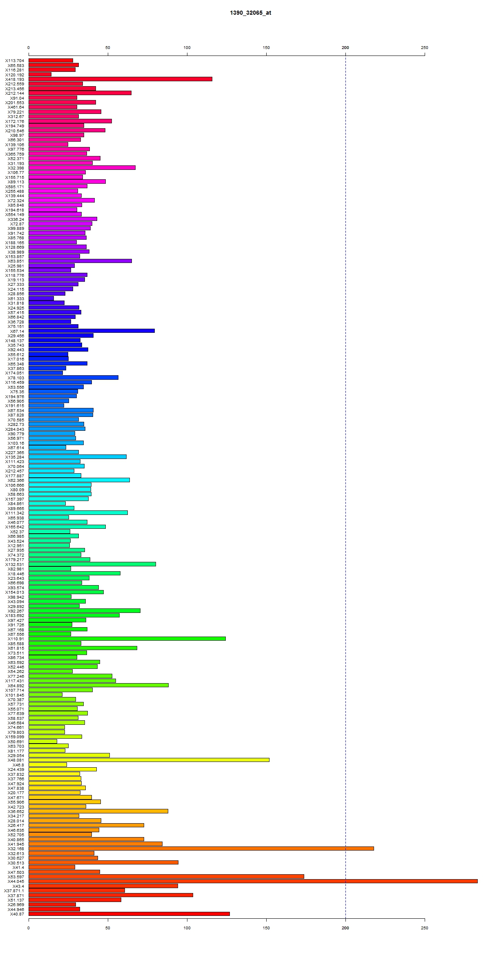The width and height of the screenshot is (490, 980).
Task: Select the green X132.531 bar
Action: click(92, 564)
